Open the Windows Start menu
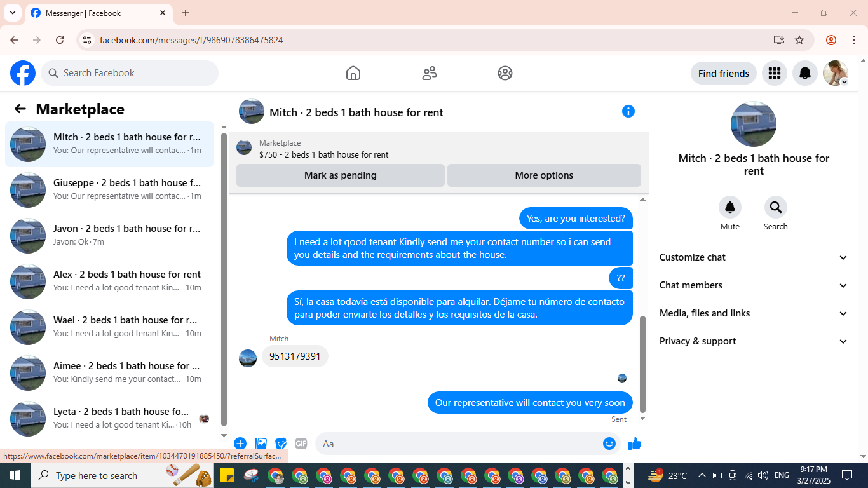Image resolution: width=868 pixels, height=488 pixels. [x=15, y=475]
